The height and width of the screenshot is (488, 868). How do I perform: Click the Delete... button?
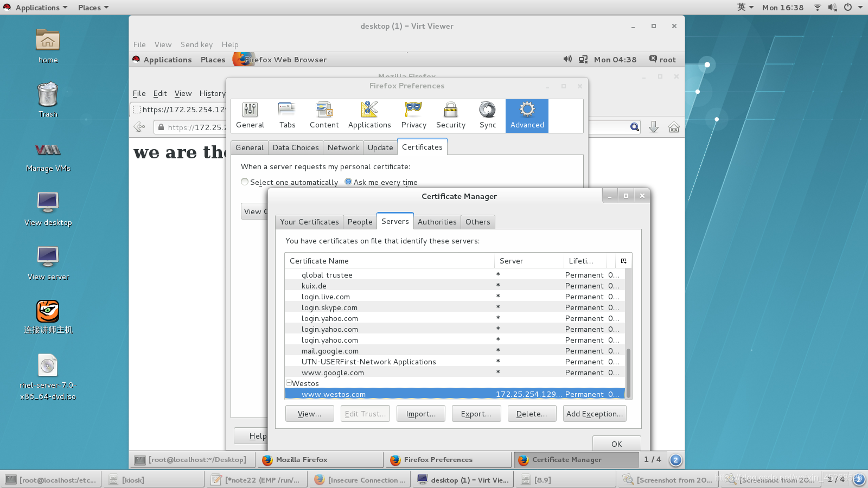pos(532,414)
